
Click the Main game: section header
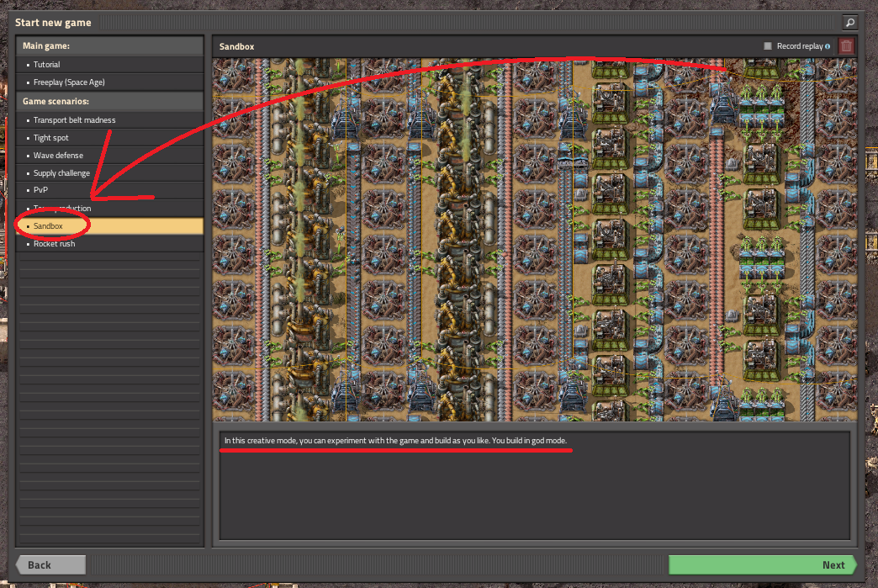coord(109,46)
